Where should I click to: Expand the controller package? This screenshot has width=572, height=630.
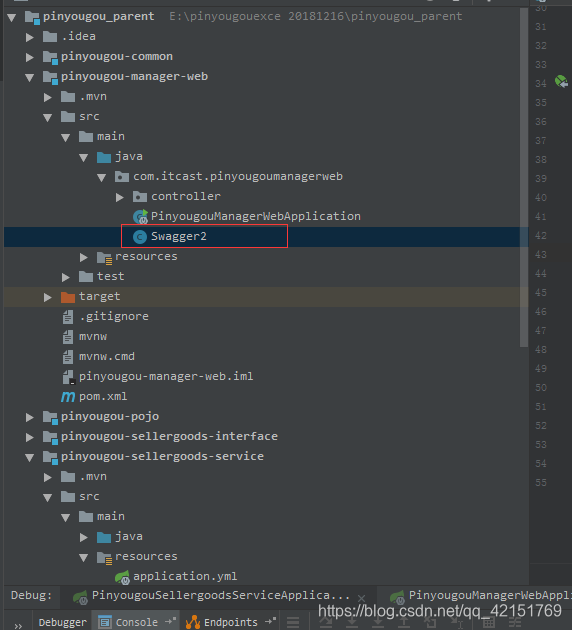click(120, 197)
